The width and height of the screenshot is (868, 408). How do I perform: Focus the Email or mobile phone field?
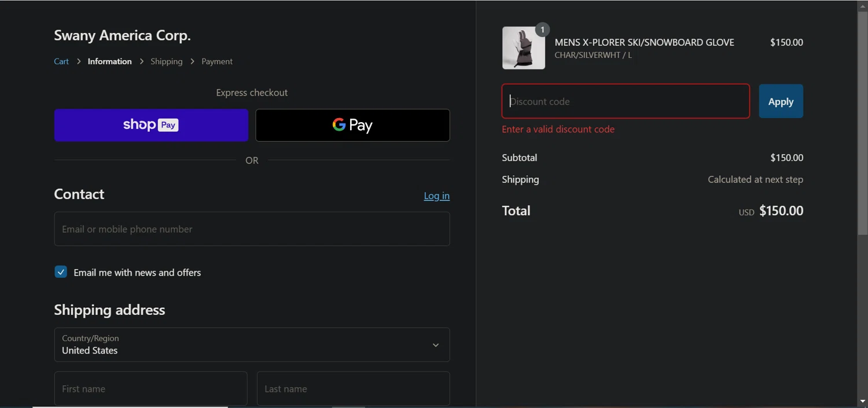click(x=252, y=229)
